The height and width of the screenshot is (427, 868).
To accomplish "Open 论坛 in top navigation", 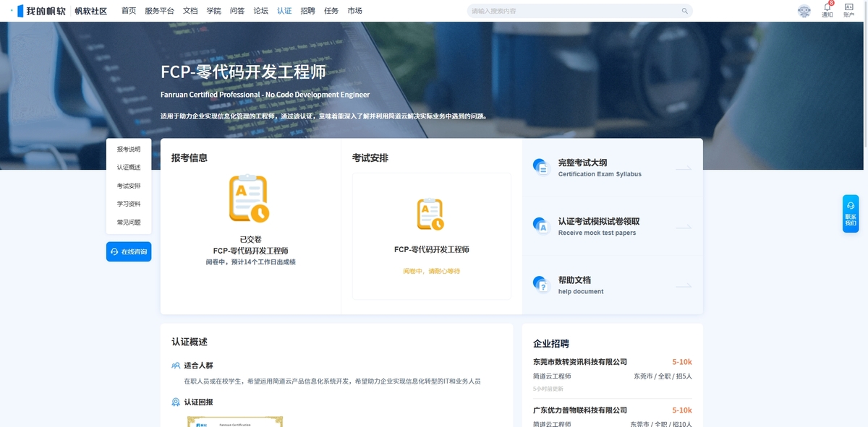I will [260, 11].
